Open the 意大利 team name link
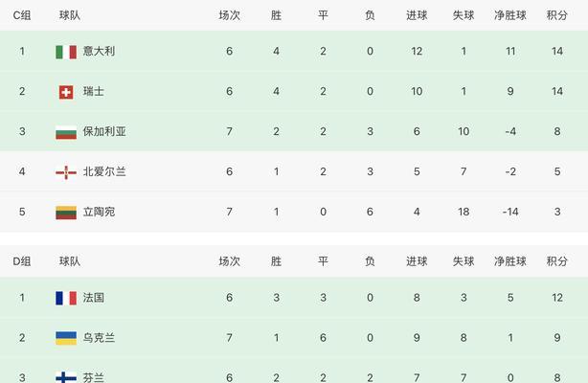This screenshot has height=383, width=588. point(99,51)
